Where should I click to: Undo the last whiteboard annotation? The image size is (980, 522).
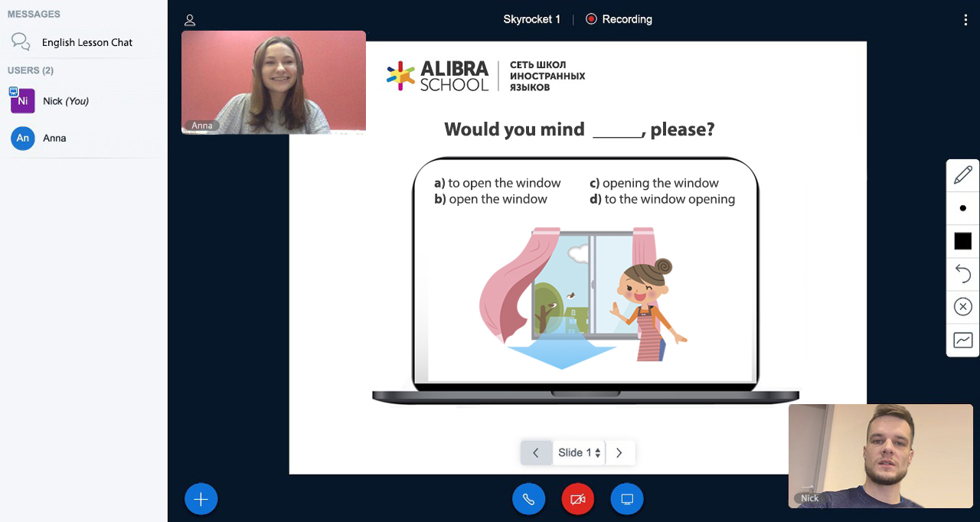(962, 273)
